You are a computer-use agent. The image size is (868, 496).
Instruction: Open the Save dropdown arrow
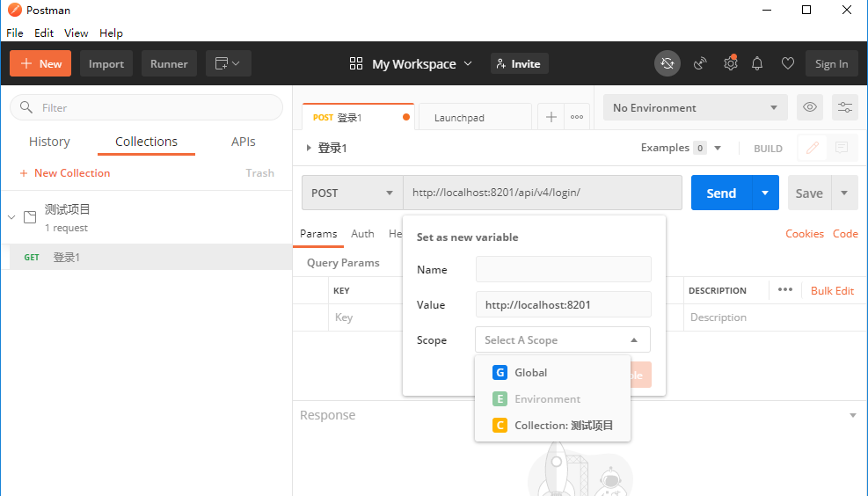845,193
